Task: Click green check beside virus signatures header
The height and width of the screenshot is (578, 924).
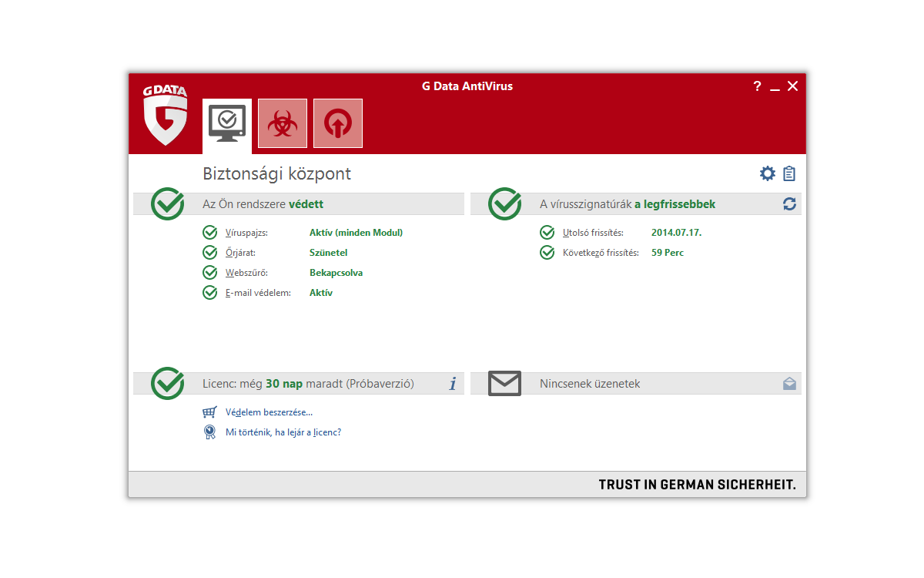Action: 505,203
